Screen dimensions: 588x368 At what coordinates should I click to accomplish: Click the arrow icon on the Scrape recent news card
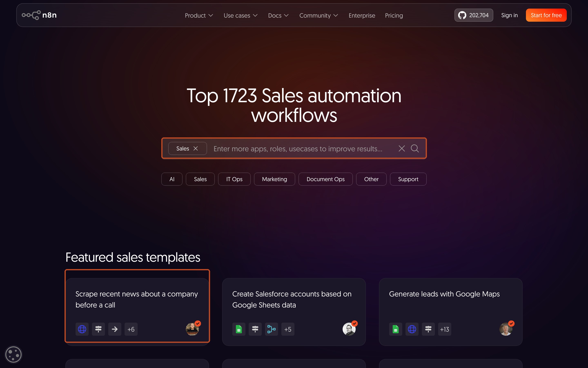[115, 329]
